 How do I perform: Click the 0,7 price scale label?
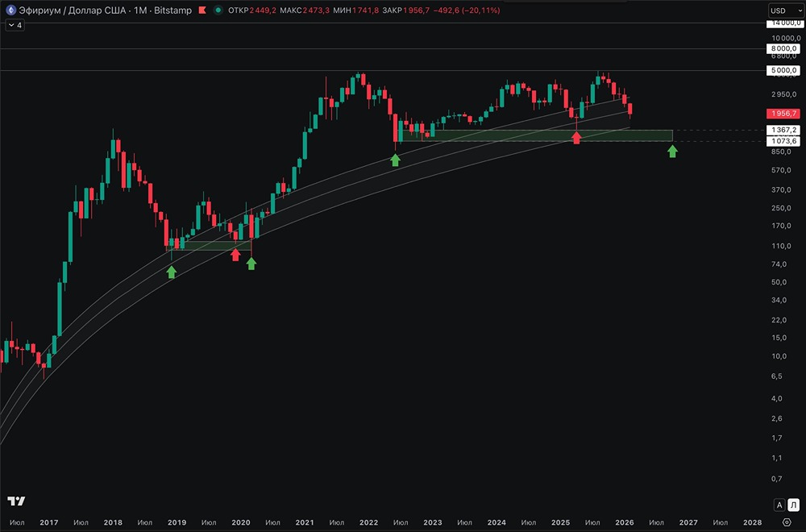coord(777,479)
